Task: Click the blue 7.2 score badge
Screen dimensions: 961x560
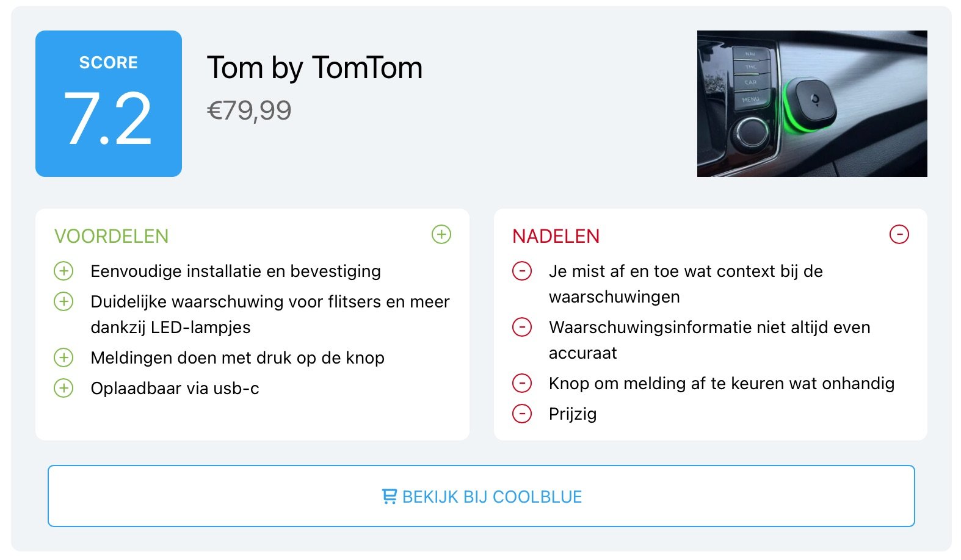Action: (x=109, y=104)
